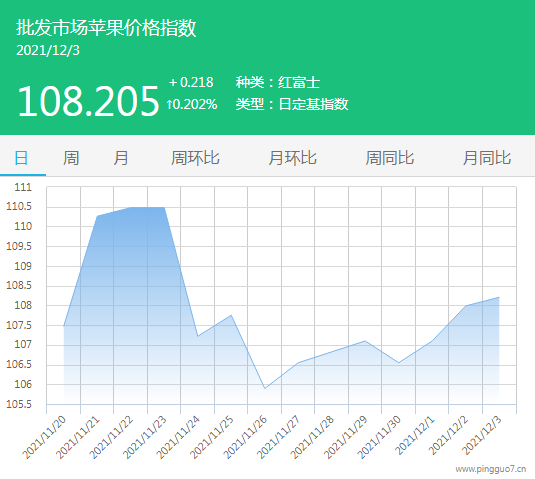Show the 周环比 chart tab
The width and height of the screenshot is (535, 479).
click(x=195, y=158)
